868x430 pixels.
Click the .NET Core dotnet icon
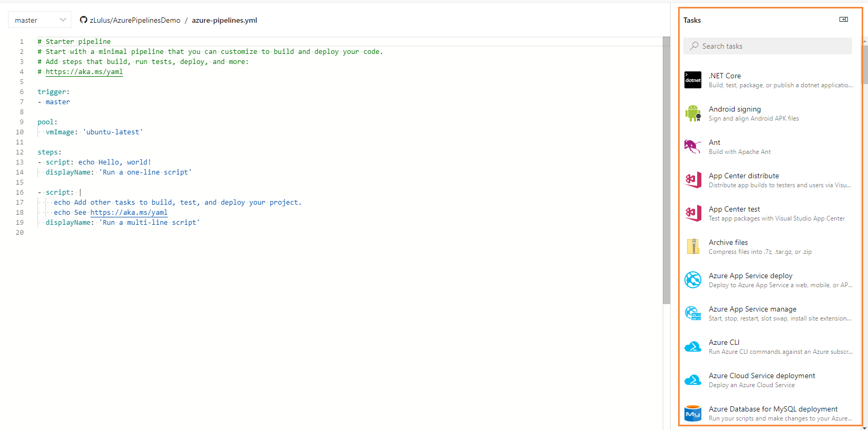coord(692,80)
